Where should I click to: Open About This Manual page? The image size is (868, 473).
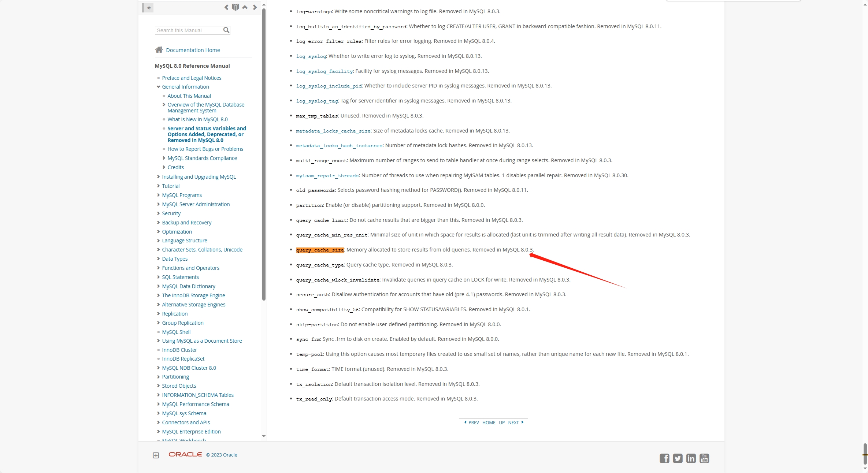point(189,96)
